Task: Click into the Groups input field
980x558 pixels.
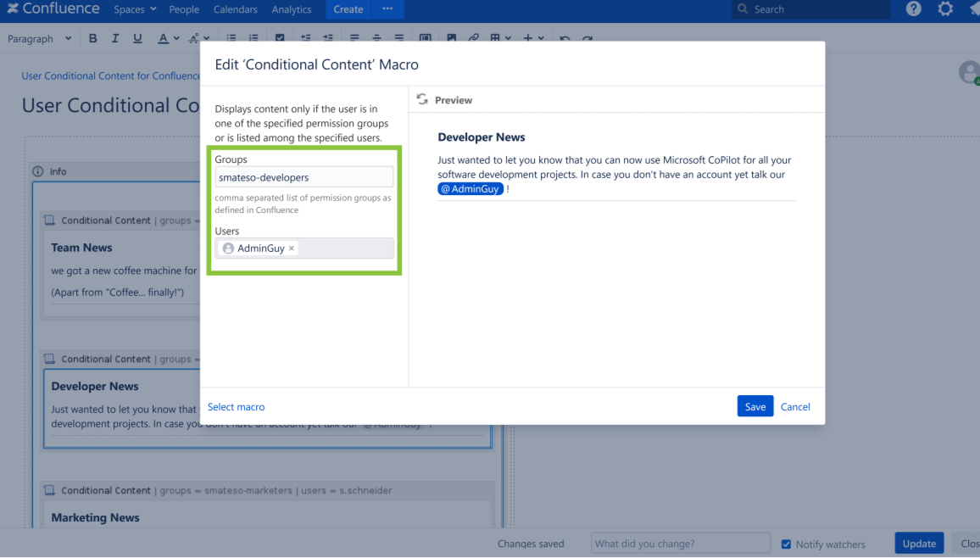Action: pyautogui.click(x=303, y=177)
